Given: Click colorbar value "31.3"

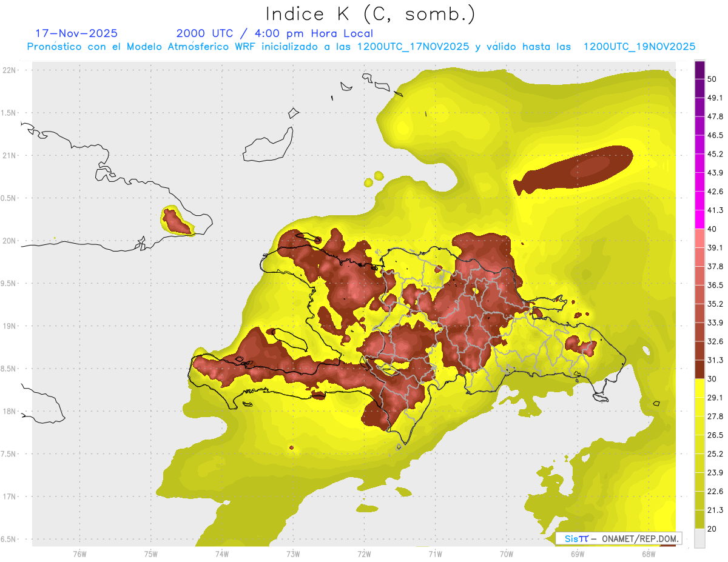Looking at the screenshot, I should 715,360.
